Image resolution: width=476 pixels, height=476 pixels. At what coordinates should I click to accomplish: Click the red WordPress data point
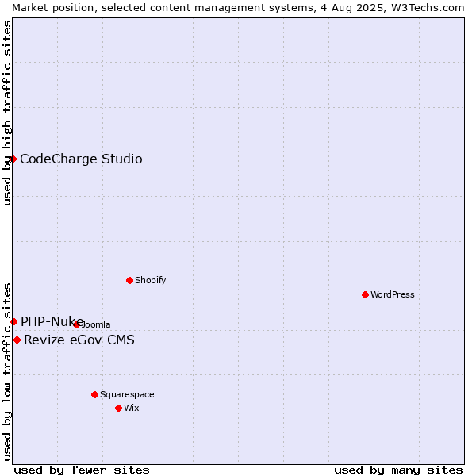[x=365, y=295]
